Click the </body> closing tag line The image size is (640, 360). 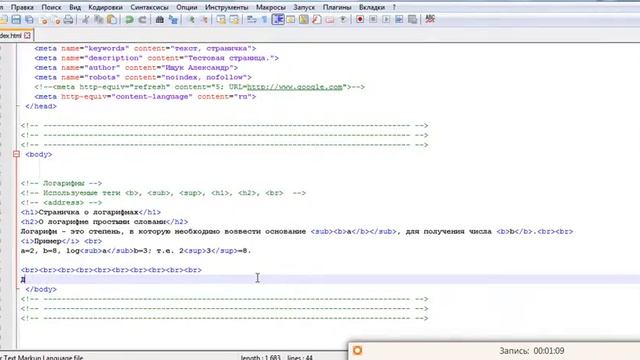point(41,289)
